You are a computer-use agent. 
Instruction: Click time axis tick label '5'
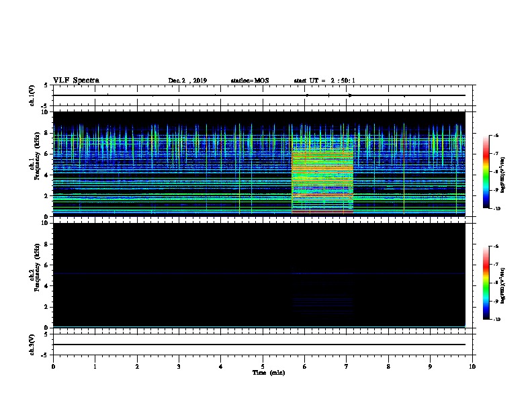[263, 366]
